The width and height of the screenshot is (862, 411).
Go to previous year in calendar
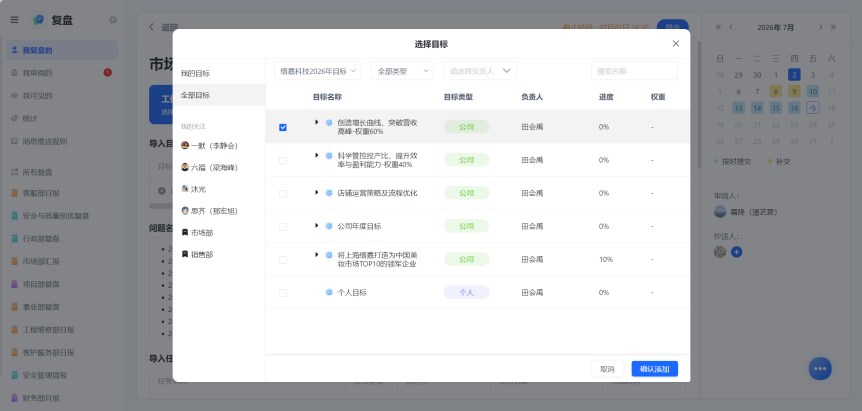pos(719,27)
